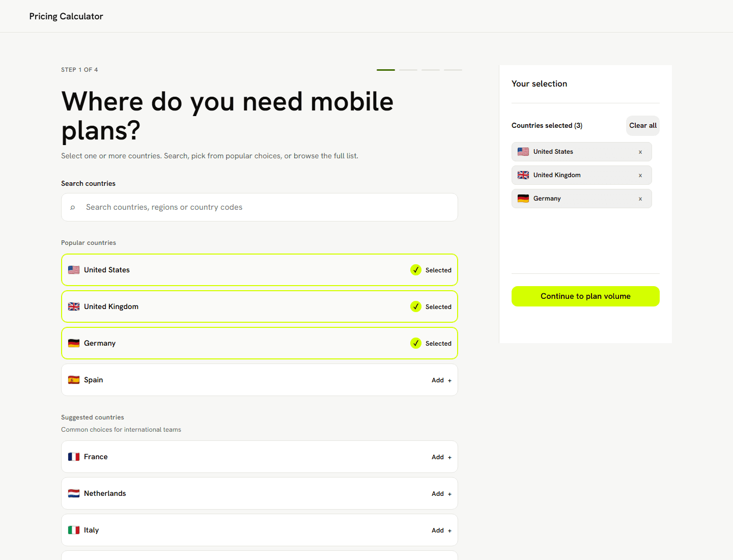The width and height of the screenshot is (733, 560).
Task: Click the 'Italy' country name
Action: click(92, 530)
